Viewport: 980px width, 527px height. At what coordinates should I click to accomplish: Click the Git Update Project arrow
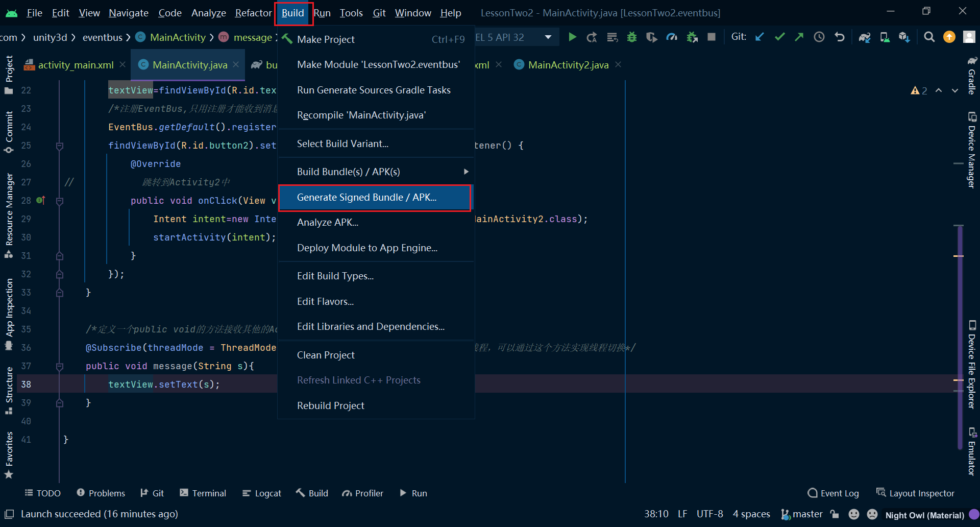759,37
